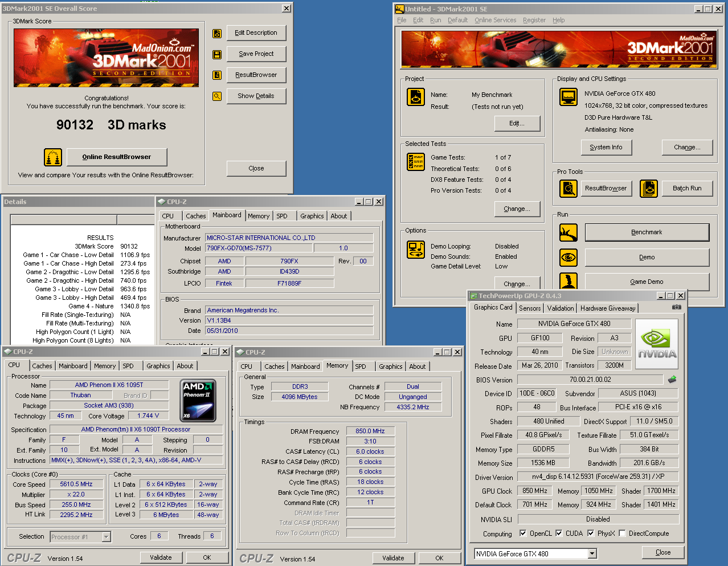Click the Pro Tools ResultBrowser magnifier icon
Viewport: 728px width, 566px height.
(x=569, y=188)
